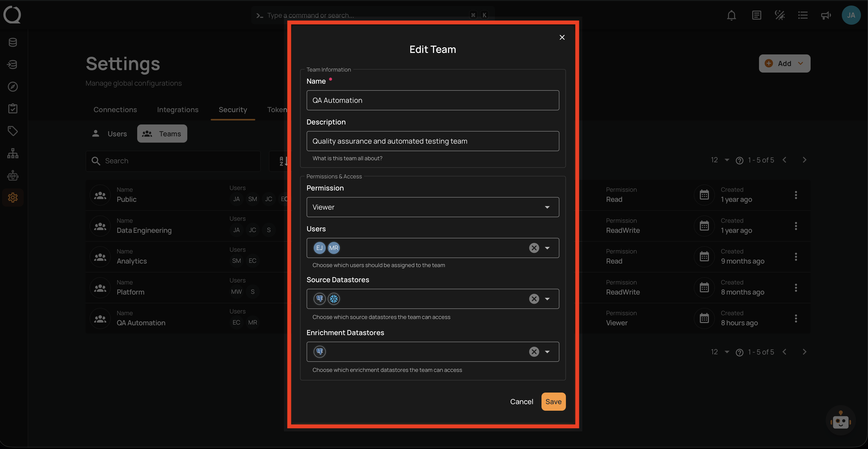Screen dimensions: 868x449
Task: Open the notes document icon in top bar
Action: coord(756,15)
